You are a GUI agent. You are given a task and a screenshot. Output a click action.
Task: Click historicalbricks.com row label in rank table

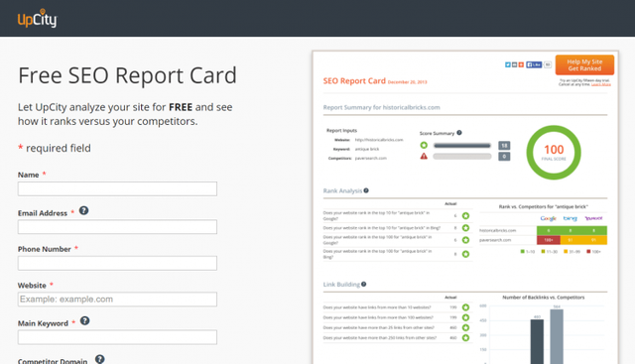click(498, 230)
